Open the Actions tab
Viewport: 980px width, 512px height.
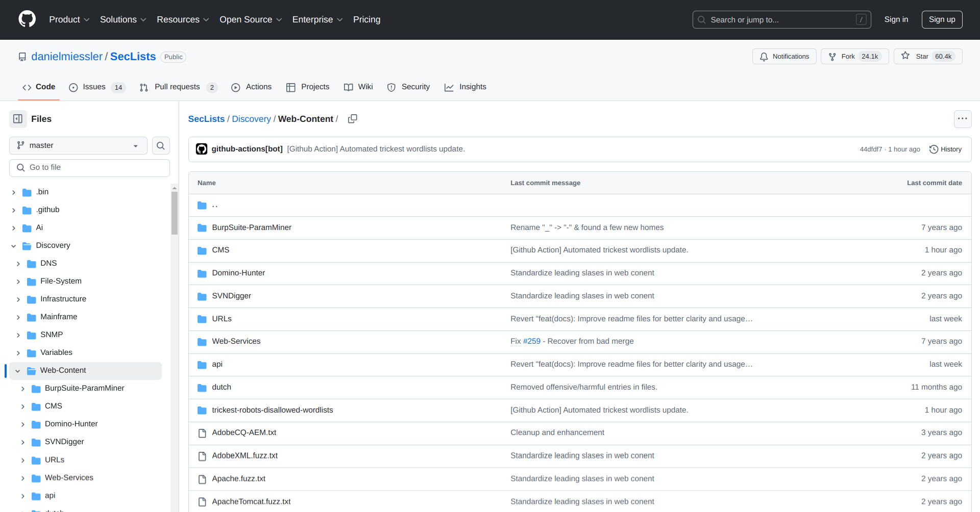pos(251,87)
